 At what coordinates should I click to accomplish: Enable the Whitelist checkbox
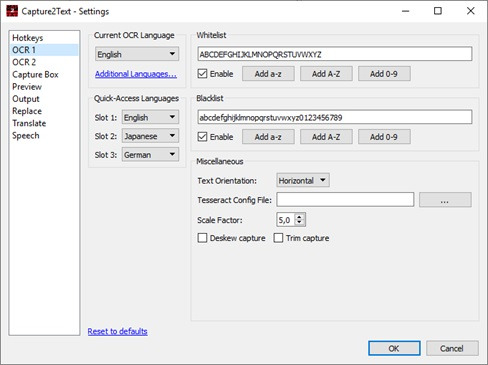coord(202,74)
